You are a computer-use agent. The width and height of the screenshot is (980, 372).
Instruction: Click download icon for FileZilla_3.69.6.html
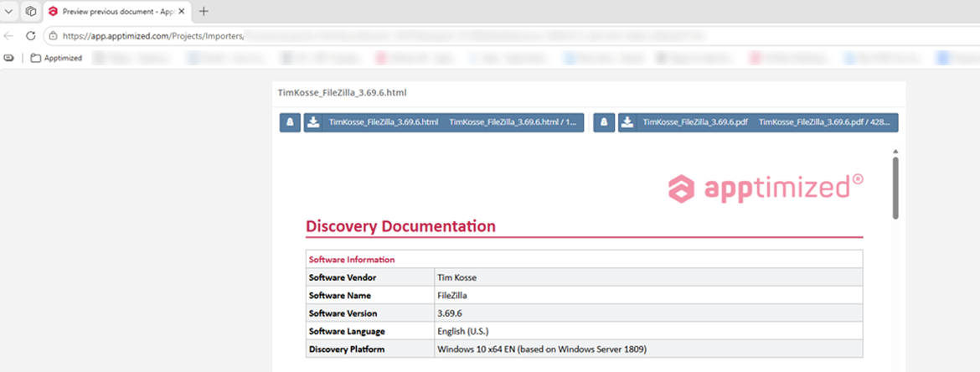coord(314,122)
